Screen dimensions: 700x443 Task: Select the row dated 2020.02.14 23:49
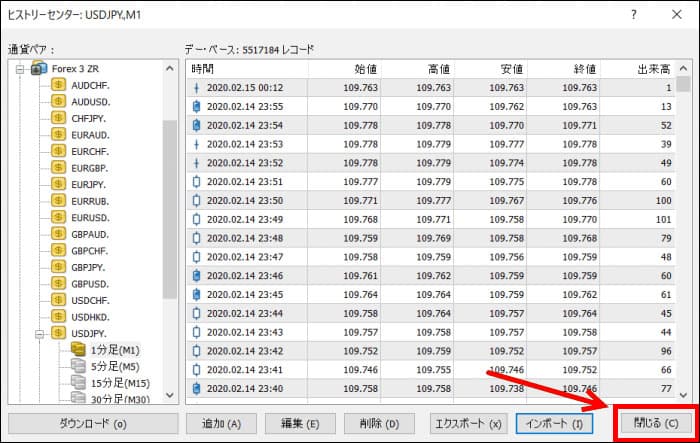click(431, 219)
